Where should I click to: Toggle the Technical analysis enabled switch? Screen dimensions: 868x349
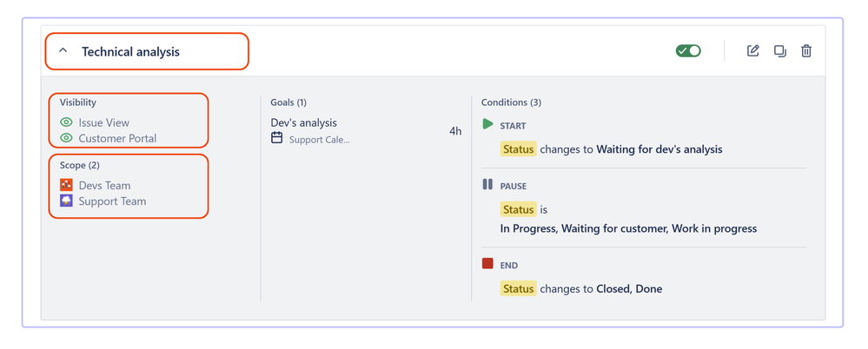point(688,51)
